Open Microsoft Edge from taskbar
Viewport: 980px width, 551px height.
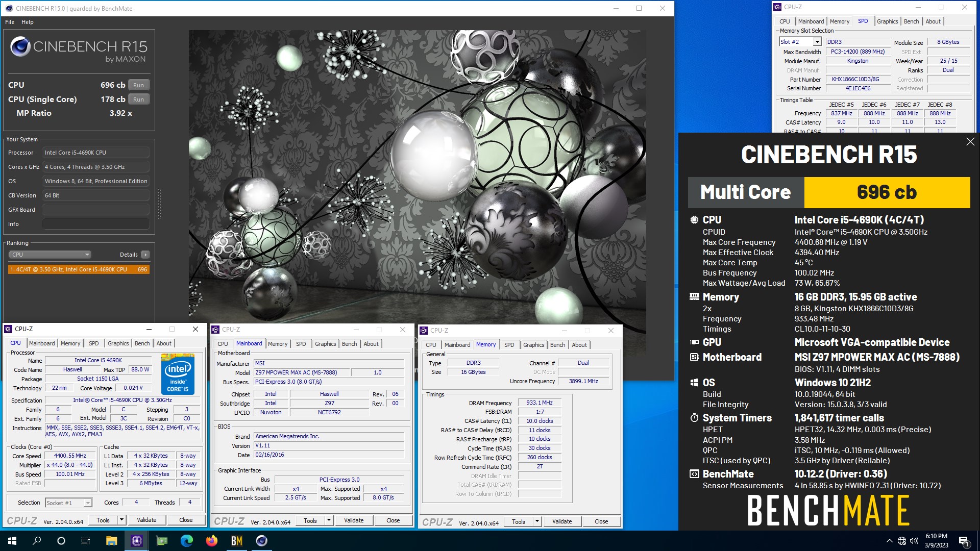click(x=186, y=541)
